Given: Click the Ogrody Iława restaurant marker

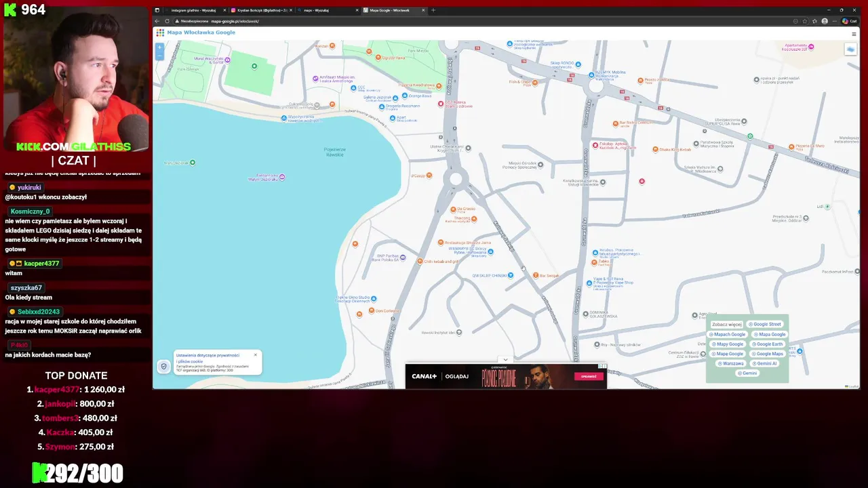Looking at the screenshot, I should pos(378,58).
